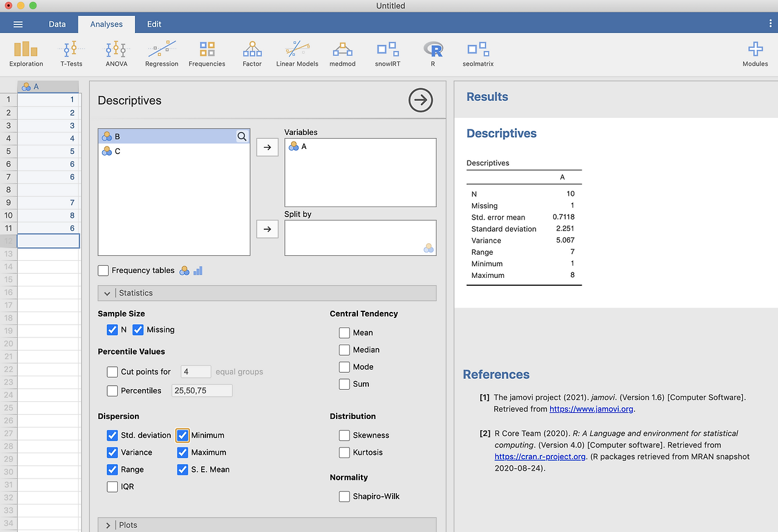Enable the Mode checkbox
This screenshot has width=778, height=532.
(x=344, y=367)
